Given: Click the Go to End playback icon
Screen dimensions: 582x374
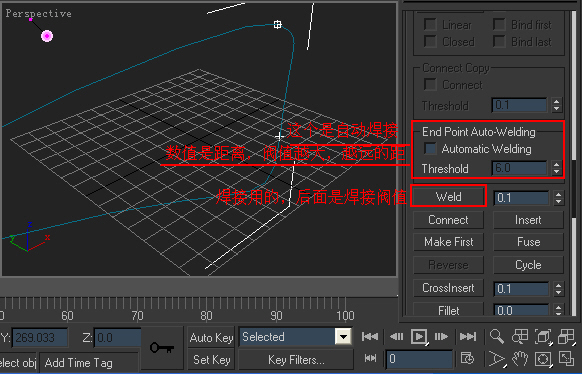Looking at the screenshot, I should click(x=468, y=337).
